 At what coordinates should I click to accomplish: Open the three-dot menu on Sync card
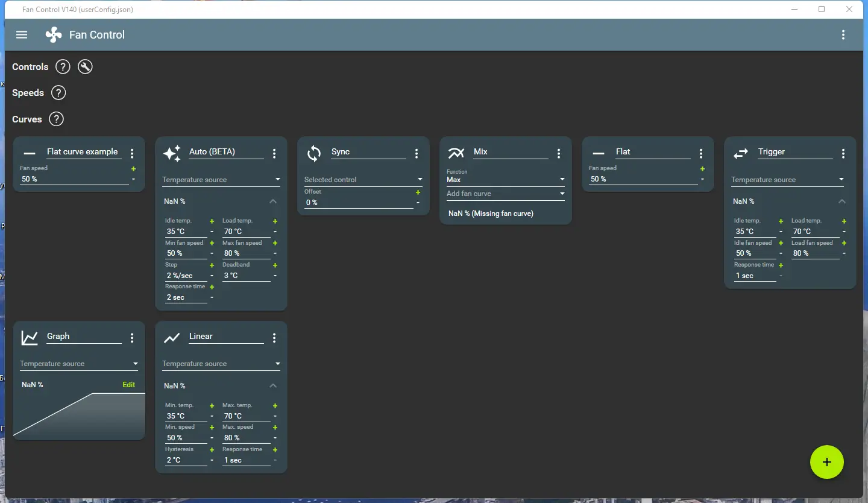coord(417,154)
